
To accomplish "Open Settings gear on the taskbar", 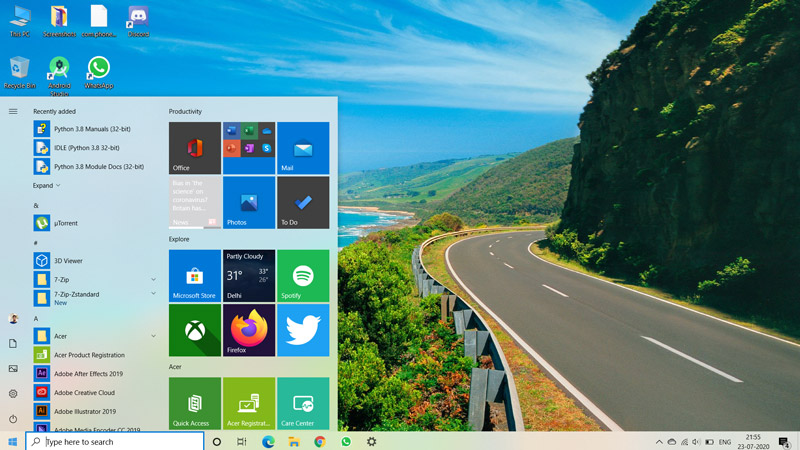I will [371, 442].
